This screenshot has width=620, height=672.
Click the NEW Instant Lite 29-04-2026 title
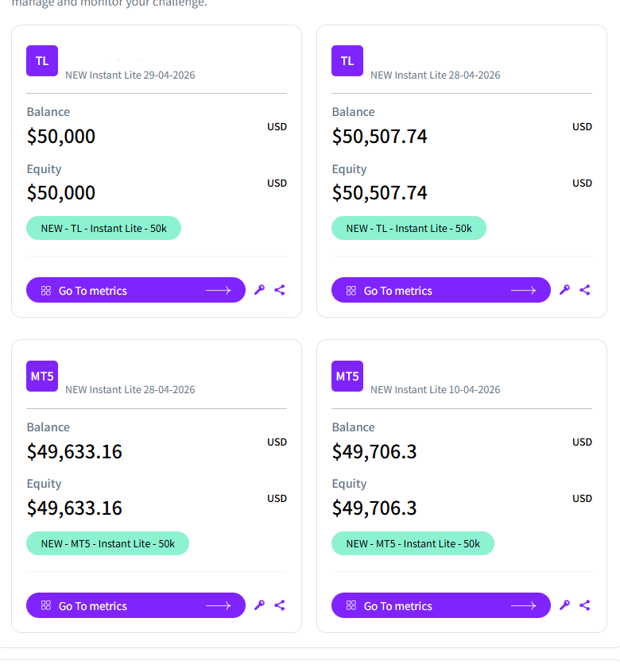point(130,75)
